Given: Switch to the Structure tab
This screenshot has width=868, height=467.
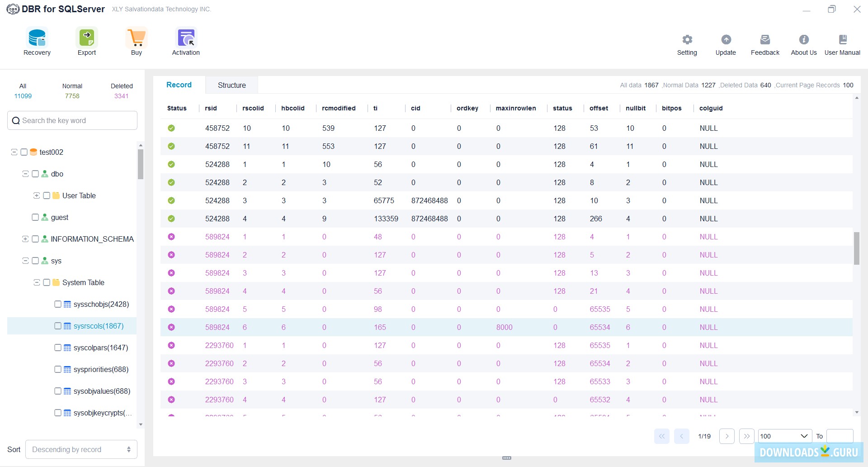Looking at the screenshot, I should (x=232, y=85).
